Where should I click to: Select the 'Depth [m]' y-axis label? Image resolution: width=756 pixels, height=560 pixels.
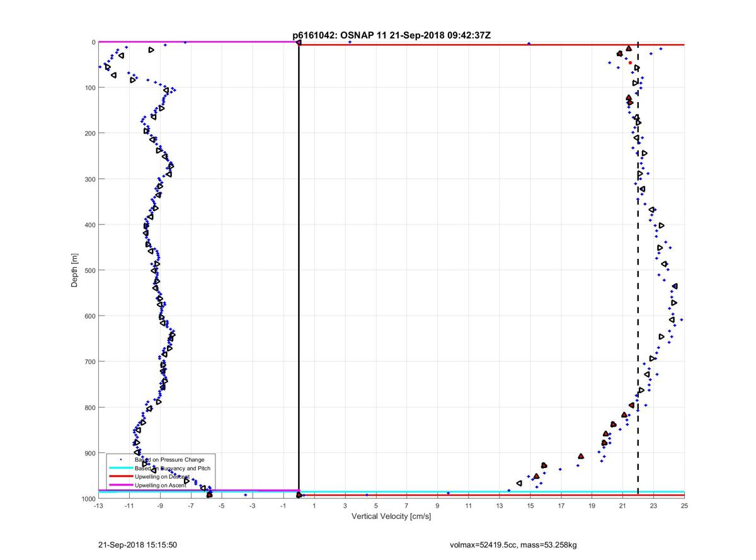[x=74, y=270]
